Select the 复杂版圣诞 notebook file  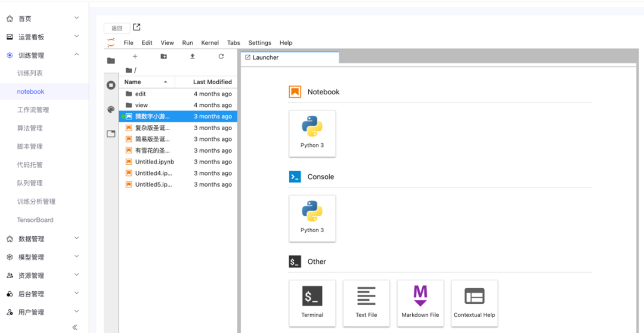[178, 128]
